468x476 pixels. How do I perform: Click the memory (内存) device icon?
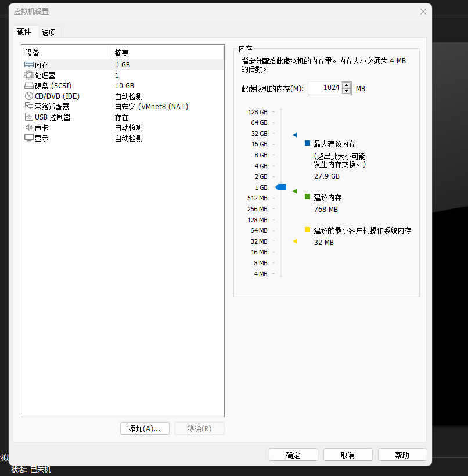point(29,64)
